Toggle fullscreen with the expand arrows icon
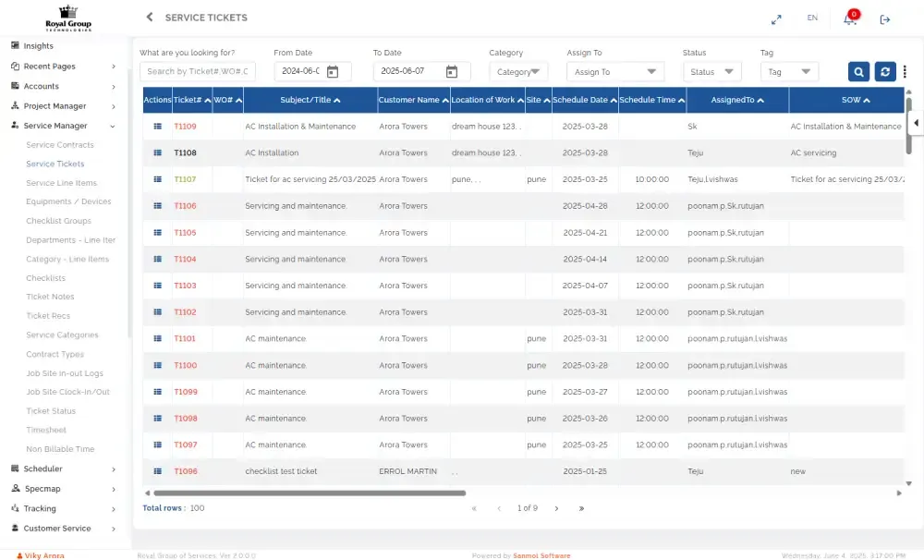The width and height of the screenshot is (924, 560). click(x=776, y=19)
